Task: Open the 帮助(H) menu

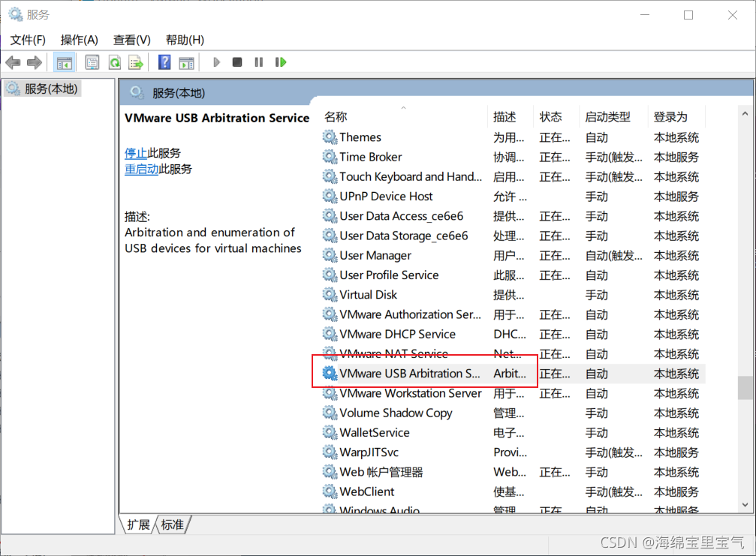Action: [185, 40]
